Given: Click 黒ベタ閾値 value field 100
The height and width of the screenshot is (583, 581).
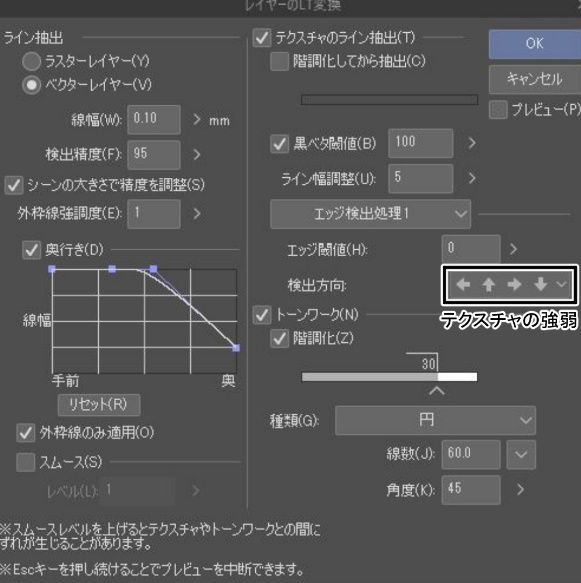Looking at the screenshot, I should [x=421, y=143].
